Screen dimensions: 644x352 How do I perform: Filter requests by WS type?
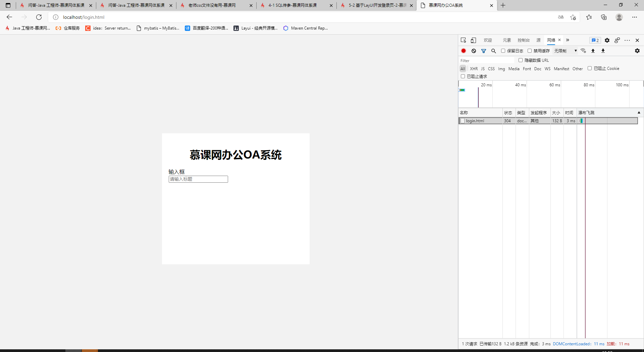click(x=547, y=69)
